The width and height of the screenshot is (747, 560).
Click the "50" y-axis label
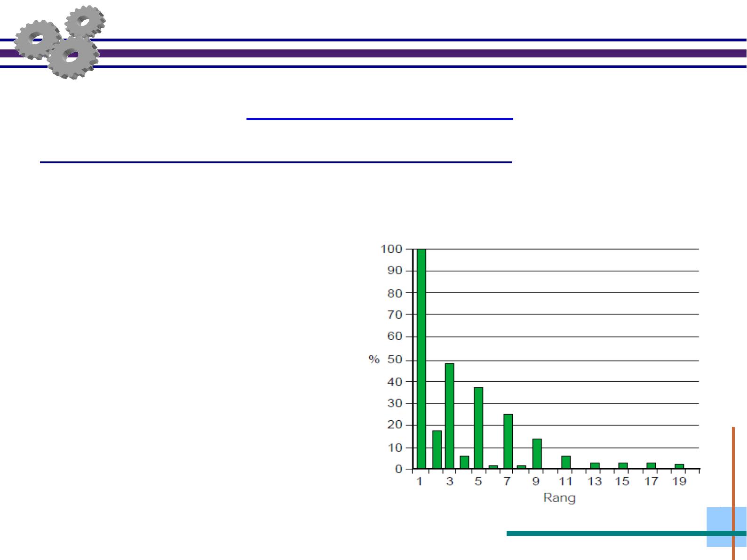pos(395,360)
